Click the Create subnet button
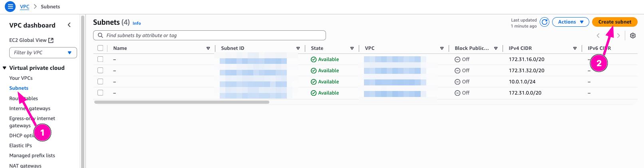This screenshot has width=644, height=168. point(614,22)
